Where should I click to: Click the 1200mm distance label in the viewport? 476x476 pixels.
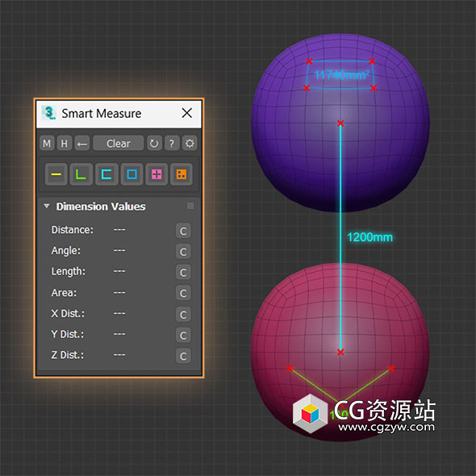pos(370,237)
